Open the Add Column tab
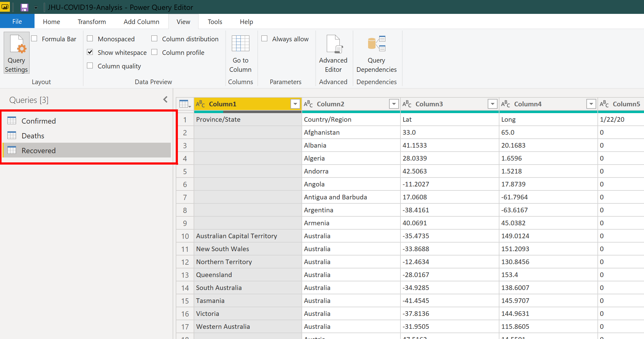The width and height of the screenshot is (644, 339). (141, 22)
